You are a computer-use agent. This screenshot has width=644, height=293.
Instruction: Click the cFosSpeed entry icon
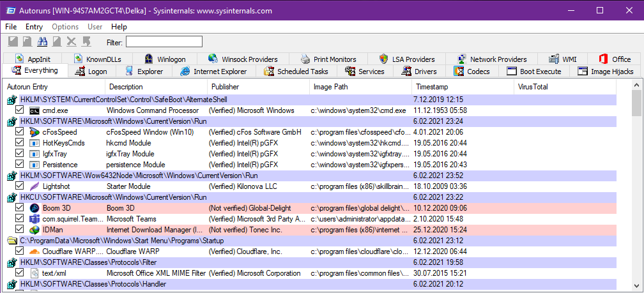[34, 132]
